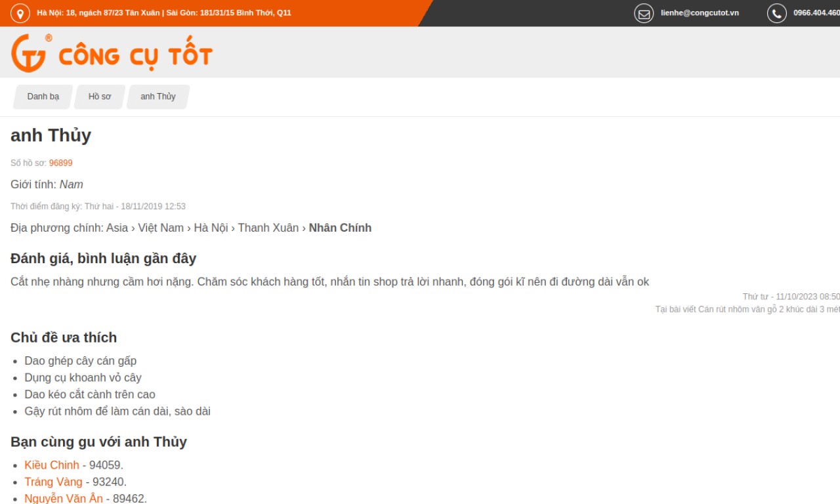Open the Hồ sơ breadcrumb tab
The height and width of the screenshot is (504, 840).
click(x=100, y=96)
